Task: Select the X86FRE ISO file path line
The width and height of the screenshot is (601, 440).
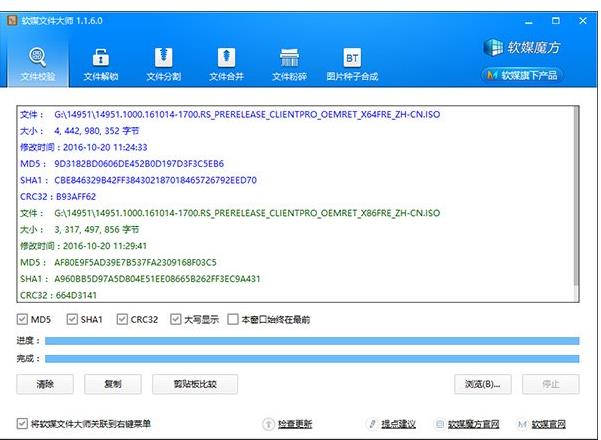Action: coord(230,213)
